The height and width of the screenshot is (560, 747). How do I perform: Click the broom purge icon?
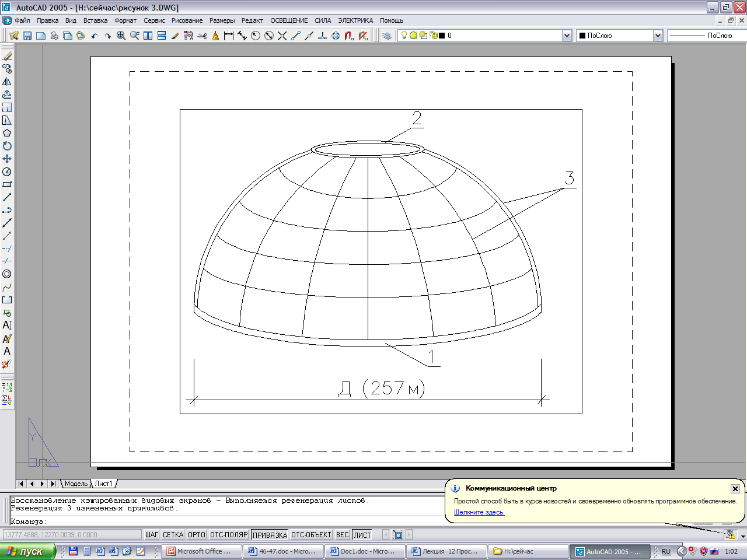tap(215, 36)
